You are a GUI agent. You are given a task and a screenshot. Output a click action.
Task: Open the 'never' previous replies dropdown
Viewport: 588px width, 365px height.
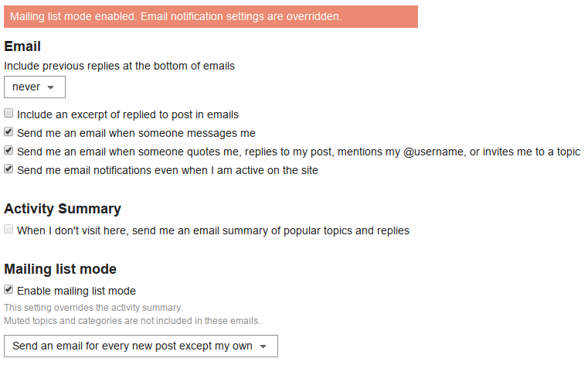(35, 87)
